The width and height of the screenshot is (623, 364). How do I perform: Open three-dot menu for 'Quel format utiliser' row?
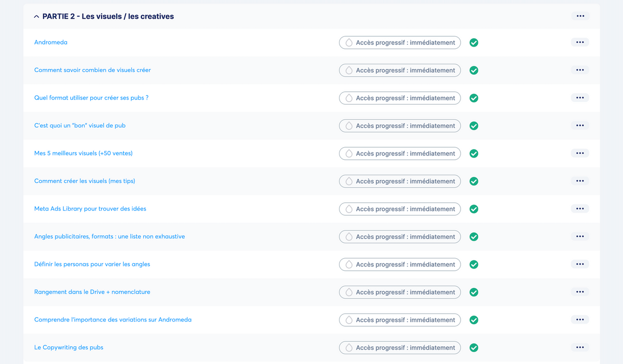tap(580, 97)
